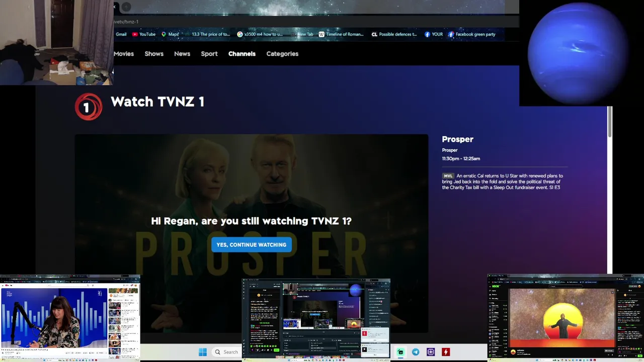644x362 pixels.
Task: Click the taskbar Search box
Action: pos(226,352)
